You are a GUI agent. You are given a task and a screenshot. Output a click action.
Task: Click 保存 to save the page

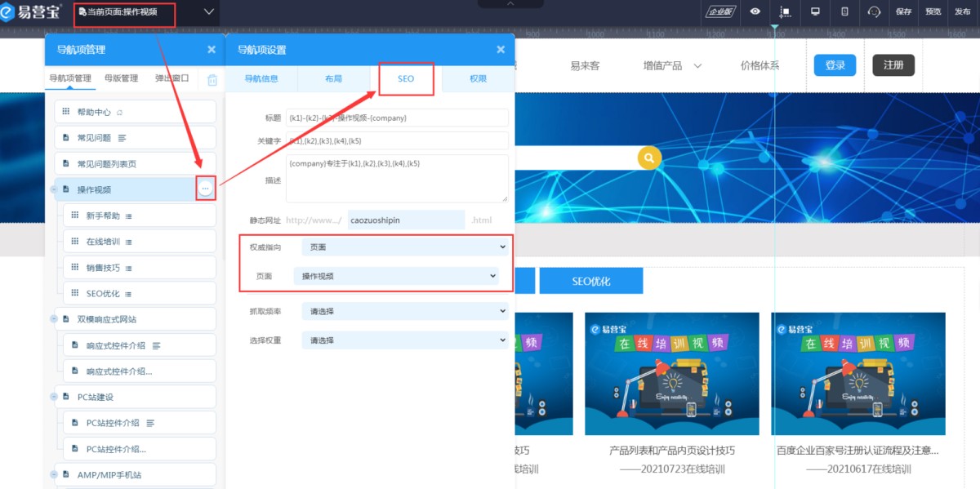coord(903,11)
